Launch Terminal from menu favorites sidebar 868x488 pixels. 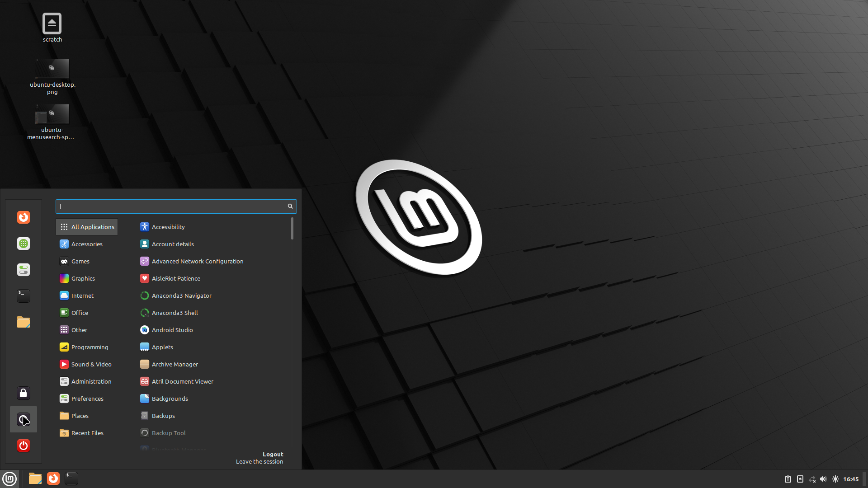point(24,296)
